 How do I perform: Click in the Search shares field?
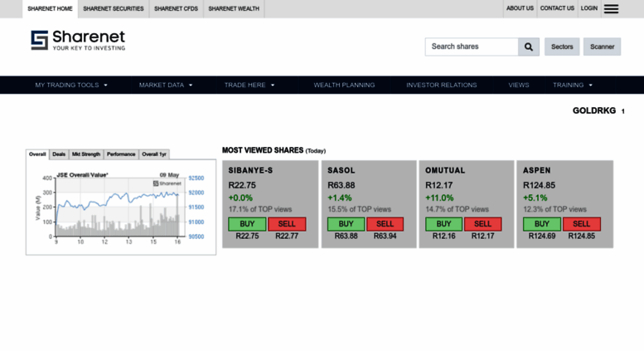coord(472,46)
